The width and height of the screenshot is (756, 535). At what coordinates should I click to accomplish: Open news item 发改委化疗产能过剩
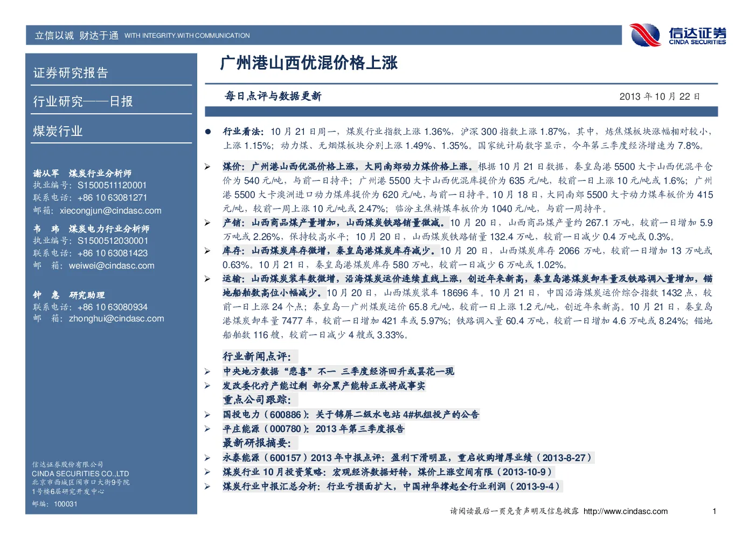[324, 386]
